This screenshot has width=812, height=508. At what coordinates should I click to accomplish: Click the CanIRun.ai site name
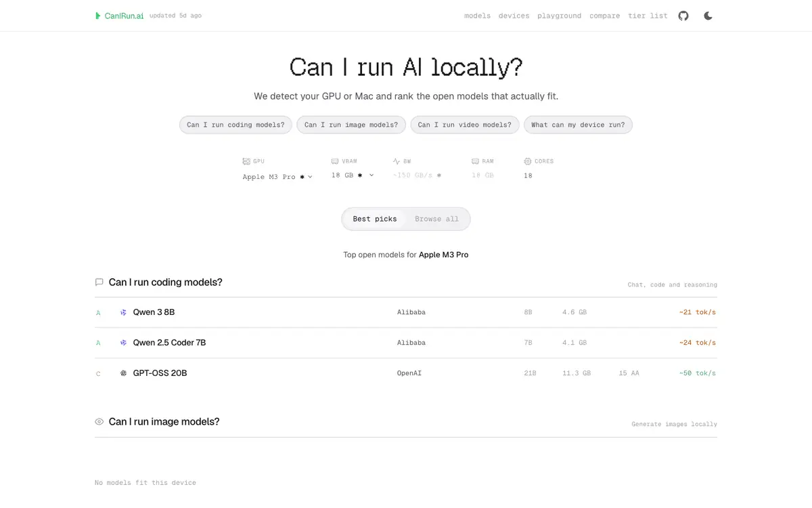[x=124, y=16]
